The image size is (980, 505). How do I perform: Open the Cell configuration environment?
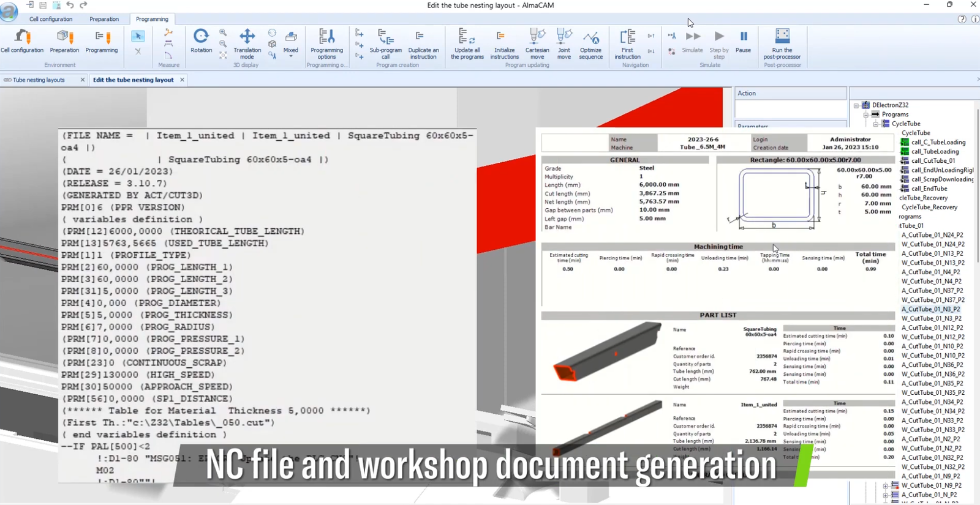click(x=22, y=42)
